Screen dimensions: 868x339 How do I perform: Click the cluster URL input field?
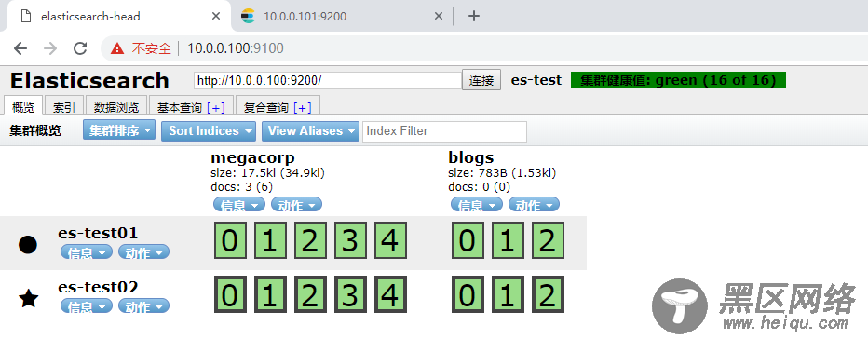pos(328,80)
